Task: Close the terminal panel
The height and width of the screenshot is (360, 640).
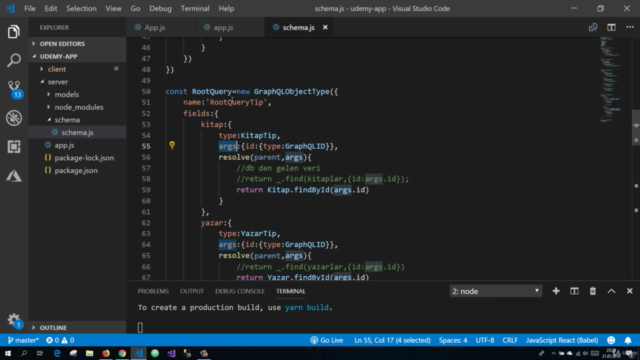Action: tap(629, 291)
